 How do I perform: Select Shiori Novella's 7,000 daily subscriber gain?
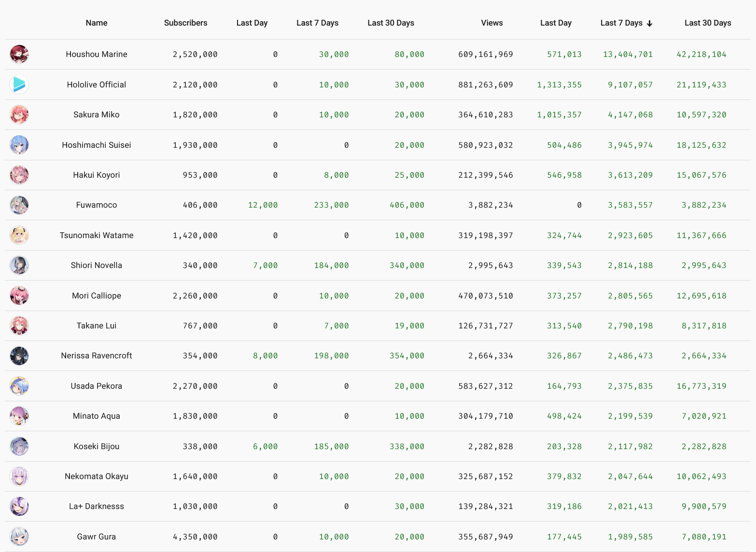pyautogui.click(x=266, y=265)
